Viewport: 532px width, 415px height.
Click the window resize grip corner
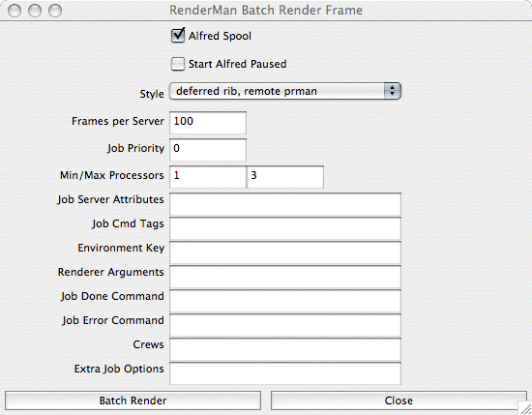pos(525,408)
